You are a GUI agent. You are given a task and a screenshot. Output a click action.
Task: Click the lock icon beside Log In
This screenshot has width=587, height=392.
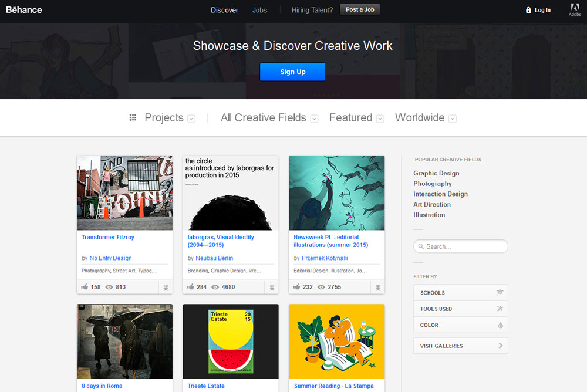tap(528, 10)
